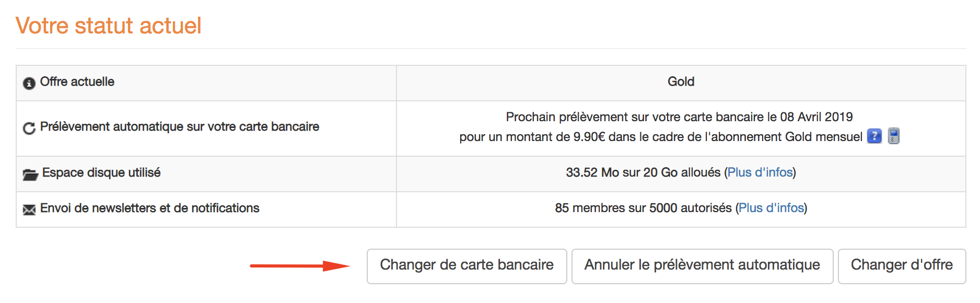
Task: Click the blue question mark help icon
Action: tap(874, 136)
